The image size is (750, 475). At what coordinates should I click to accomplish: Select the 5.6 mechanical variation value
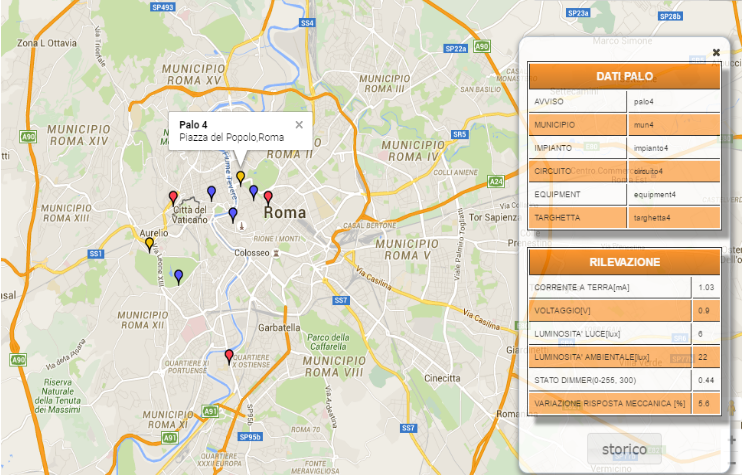pyautogui.click(x=706, y=403)
